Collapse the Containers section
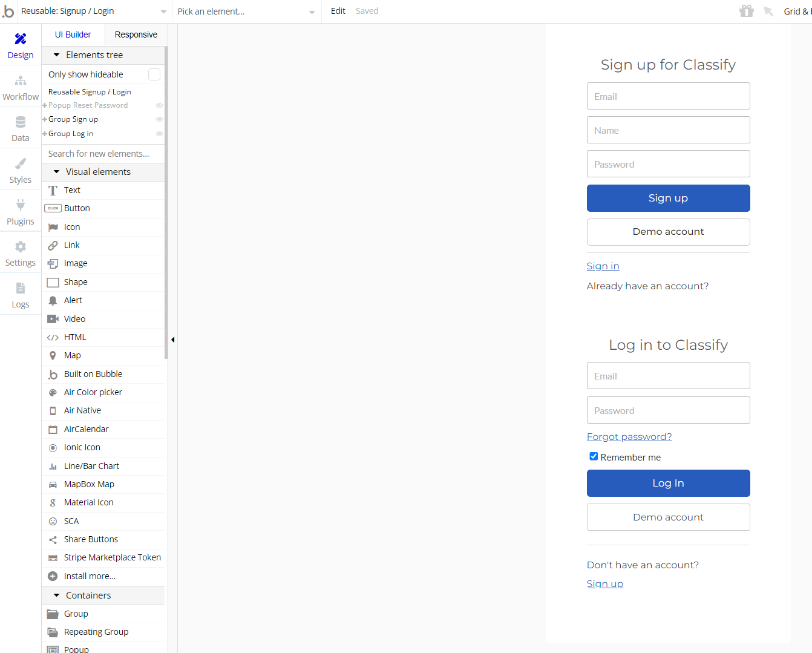The width and height of the screenshot is (812, 653). [x=57, y=596]
